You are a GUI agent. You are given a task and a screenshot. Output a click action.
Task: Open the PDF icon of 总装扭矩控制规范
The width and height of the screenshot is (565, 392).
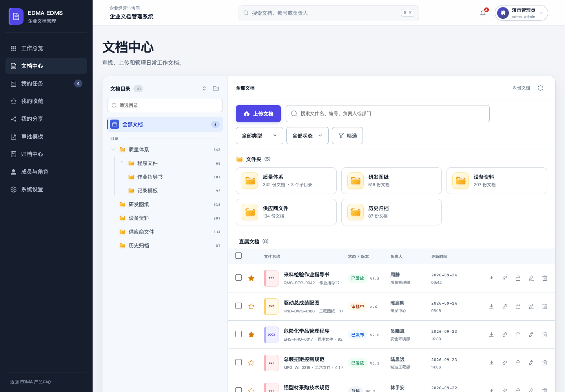272,363
